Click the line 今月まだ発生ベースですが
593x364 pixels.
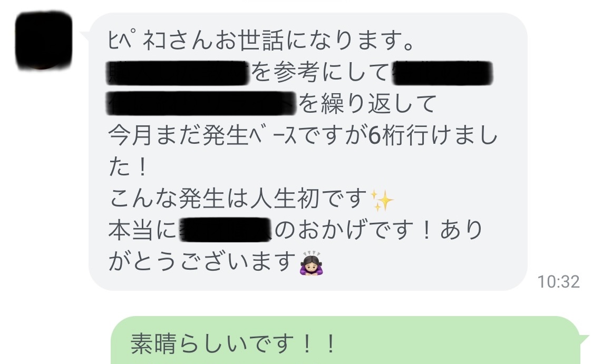(x=238, y=135)
